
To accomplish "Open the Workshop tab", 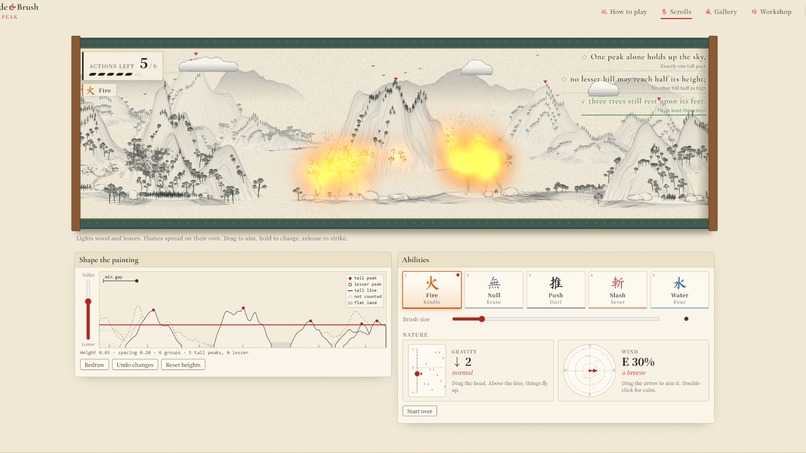I will (771, 12).
